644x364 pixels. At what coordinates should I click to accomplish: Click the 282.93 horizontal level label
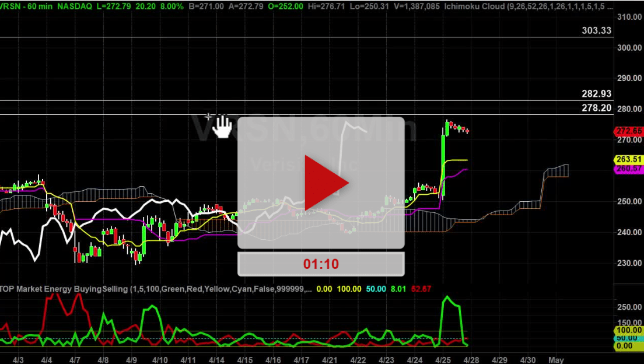pos(596,94)
